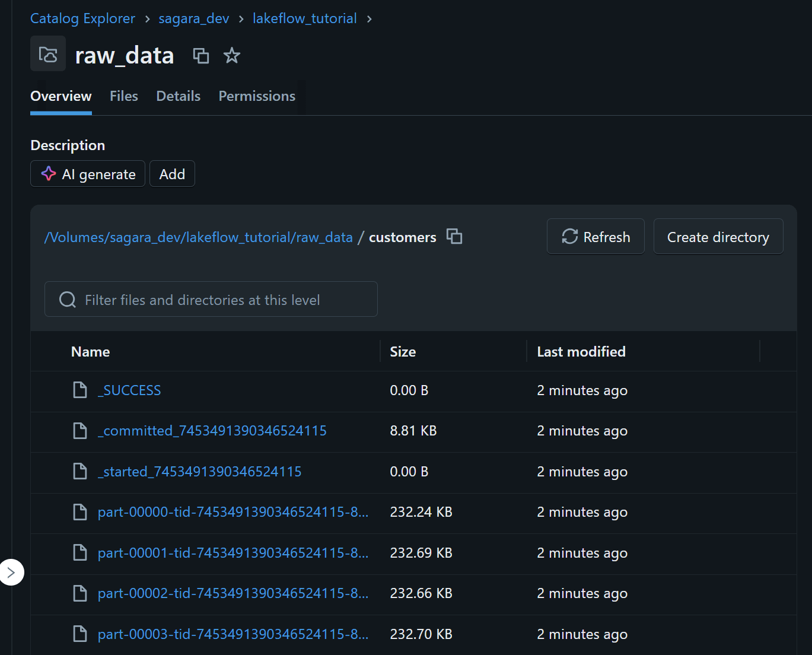Go to the Permissions tab
Screen dimensions: 812x655
[x=257, y=96]
